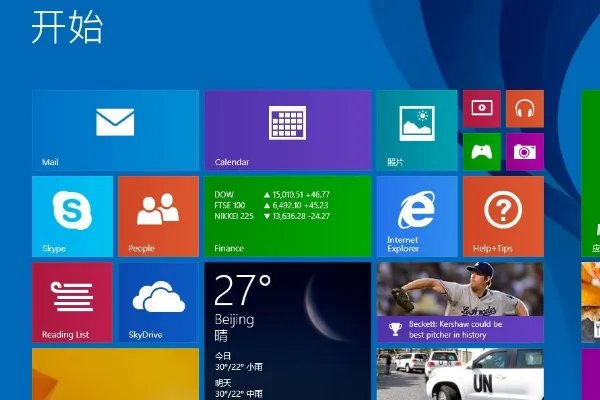Click the 开始 Start heading

click(67, 27)
